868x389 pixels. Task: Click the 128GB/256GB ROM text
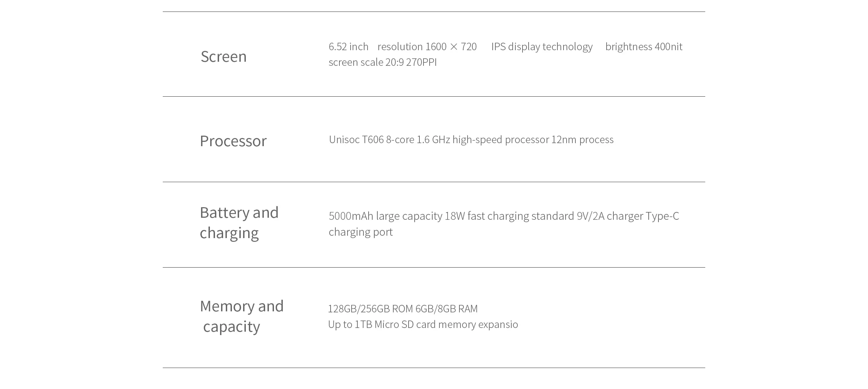pos(370,309)
